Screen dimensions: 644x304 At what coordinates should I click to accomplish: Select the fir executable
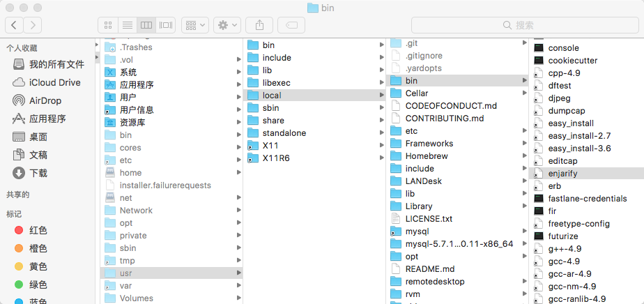coord(587,211)
